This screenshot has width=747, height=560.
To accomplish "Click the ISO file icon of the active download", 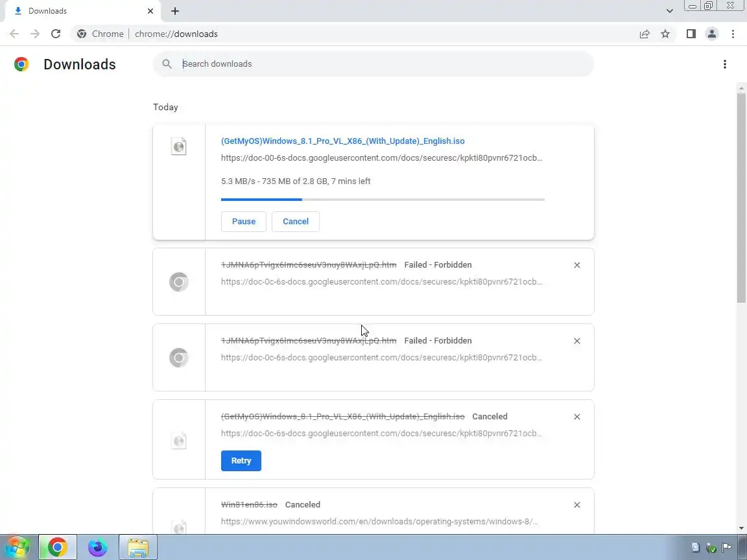I will pyautogui.click(x=179, y=146).
